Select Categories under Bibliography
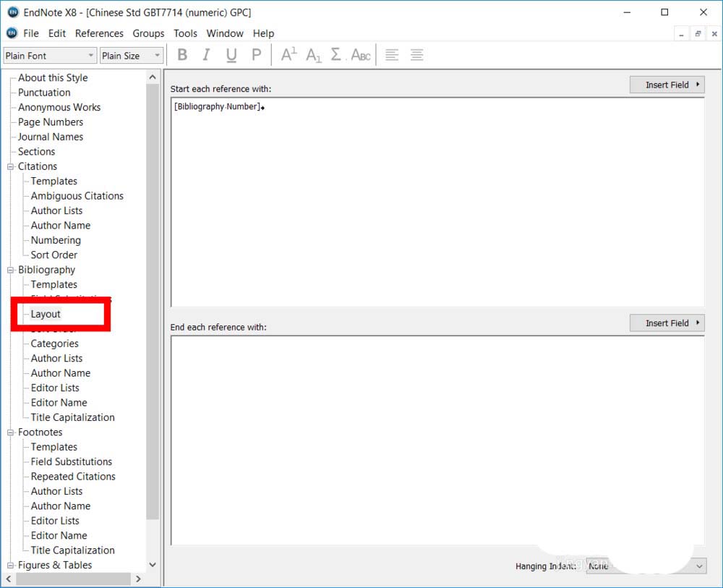The image size is (723, 588). tap(54, 343)
